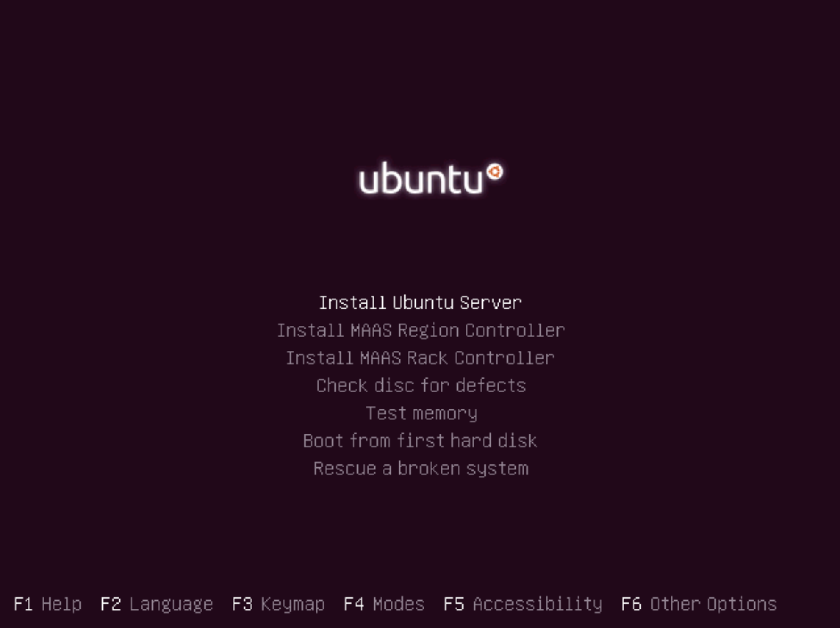Viewport: 840px width, 628px height.
Task: Click Install MAAS Rack Controller
Action: tap(420, 357)
